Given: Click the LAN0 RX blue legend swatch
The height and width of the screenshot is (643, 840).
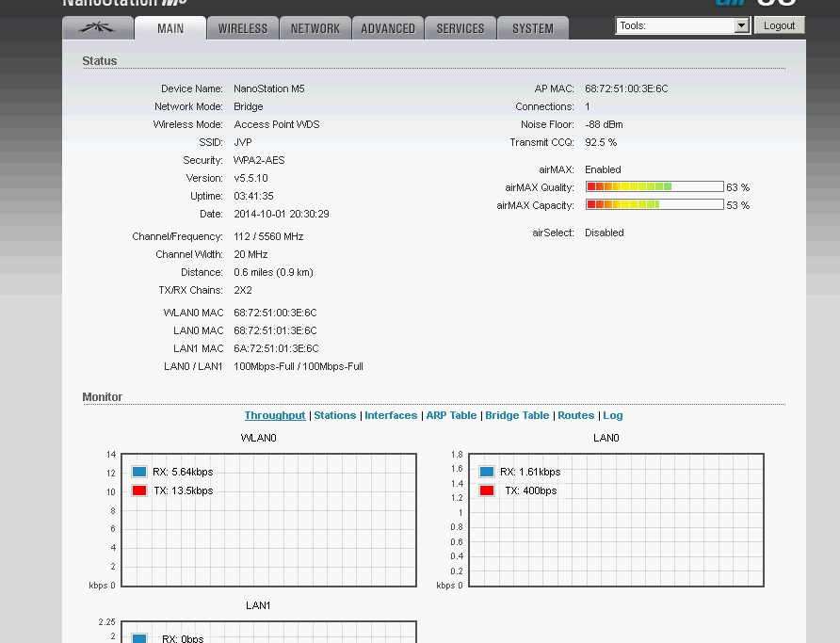Looking at the screenshot, I should coord(487,472).
